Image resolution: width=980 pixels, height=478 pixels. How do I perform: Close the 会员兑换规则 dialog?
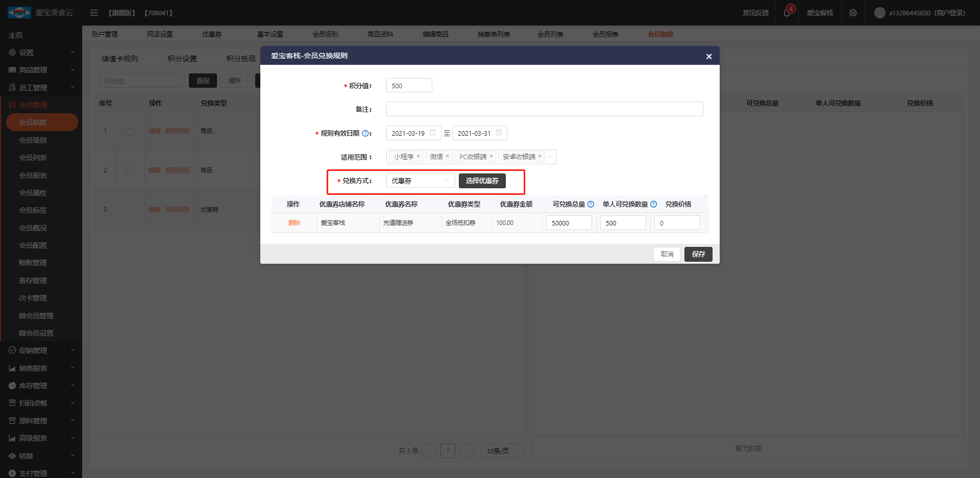click(x=708, y=56)
